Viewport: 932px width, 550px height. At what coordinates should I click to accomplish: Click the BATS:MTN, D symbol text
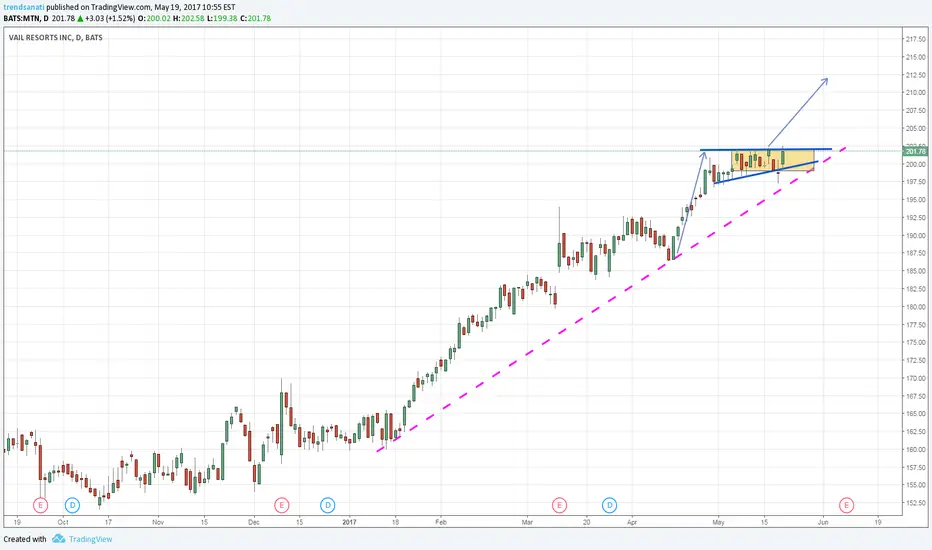pos(26,18)
